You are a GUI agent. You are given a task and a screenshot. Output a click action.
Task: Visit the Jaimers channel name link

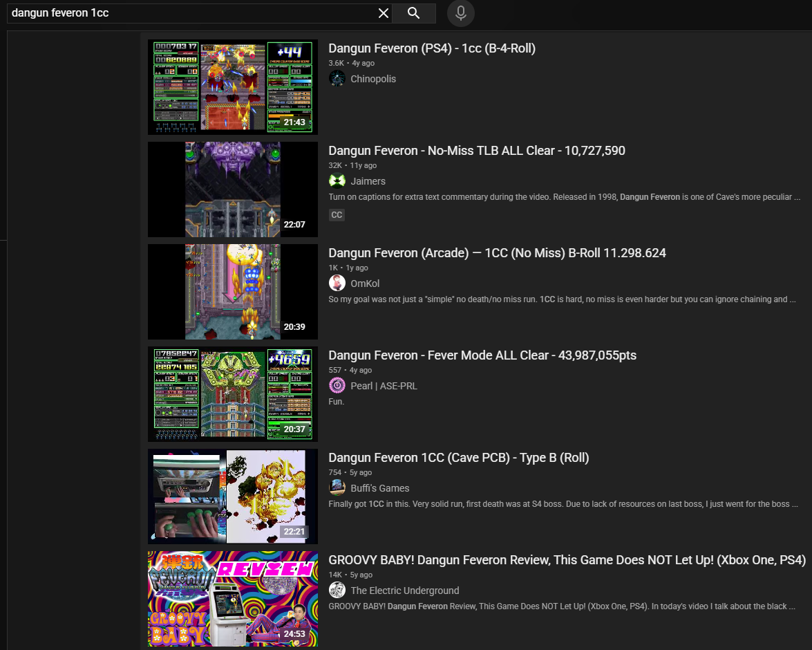point(368,181)
